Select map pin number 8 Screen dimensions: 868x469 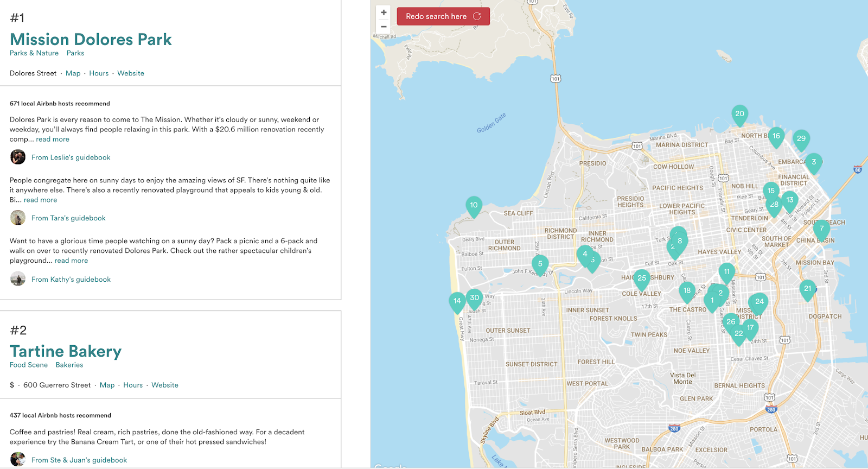680,242
